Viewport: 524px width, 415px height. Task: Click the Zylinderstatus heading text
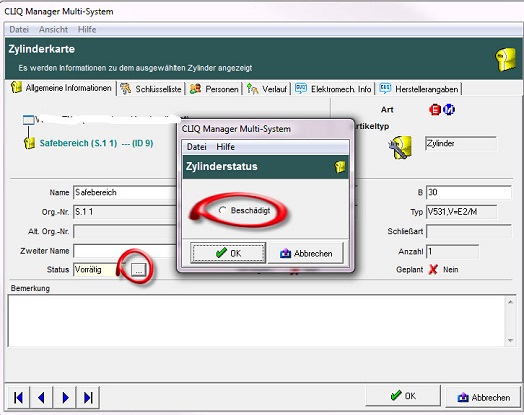coord(222,166)
